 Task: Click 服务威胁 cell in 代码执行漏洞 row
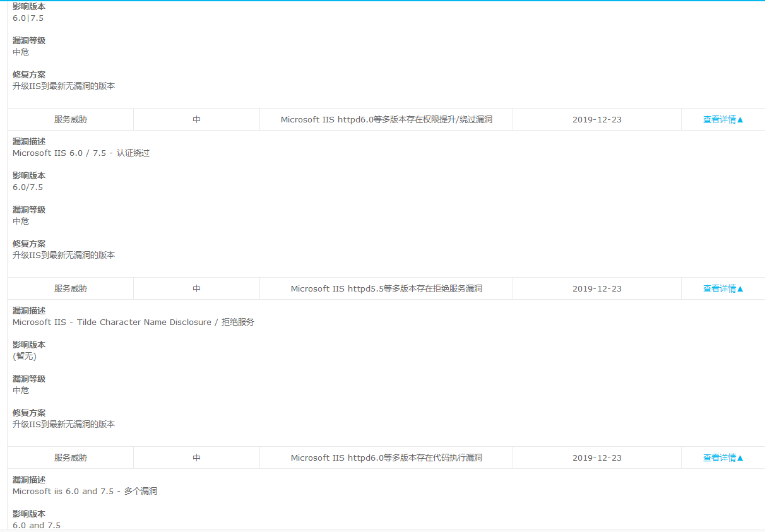pyautogui.click(x=71, y=458)
